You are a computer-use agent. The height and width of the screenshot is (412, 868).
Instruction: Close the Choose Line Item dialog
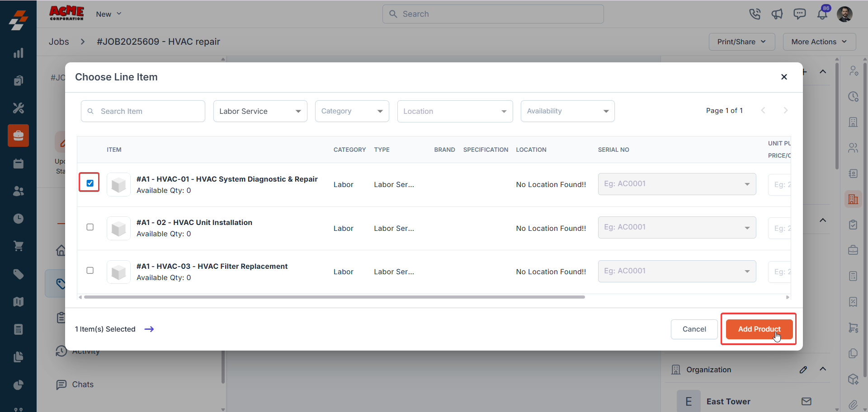tap(784, 77)
